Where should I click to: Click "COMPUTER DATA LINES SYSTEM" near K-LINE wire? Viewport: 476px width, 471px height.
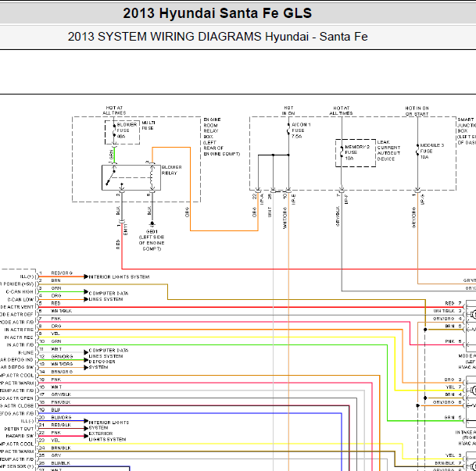pos(109,353)
